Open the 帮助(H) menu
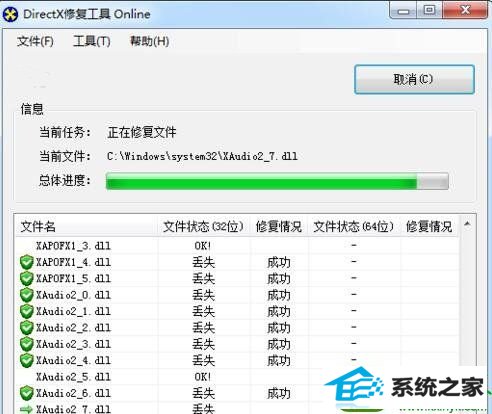 tap(149, 42)
